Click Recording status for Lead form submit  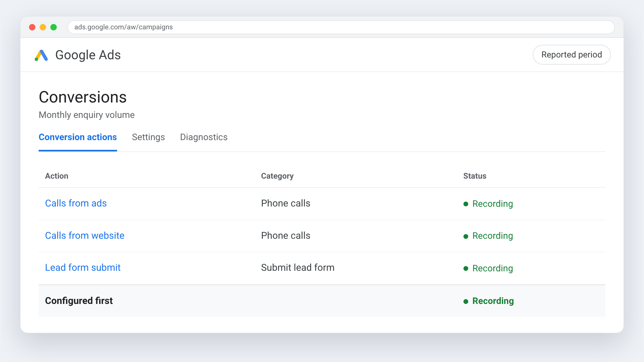pyautogui.click(x=488, y=268)
